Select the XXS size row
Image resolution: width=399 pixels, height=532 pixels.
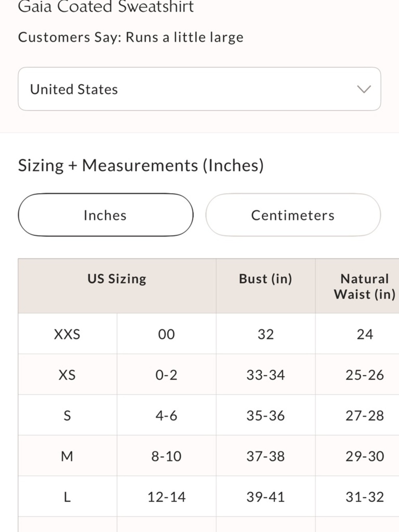[x=208, y=334]
